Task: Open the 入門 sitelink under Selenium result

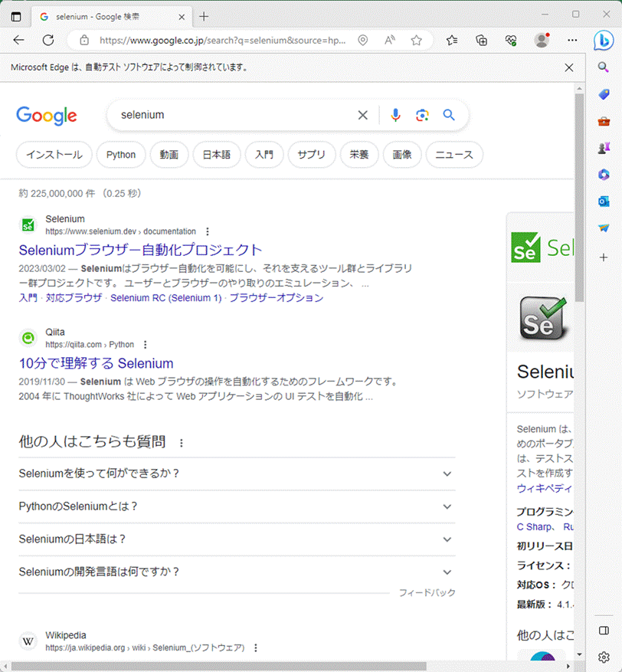Action: coord(28,298)
